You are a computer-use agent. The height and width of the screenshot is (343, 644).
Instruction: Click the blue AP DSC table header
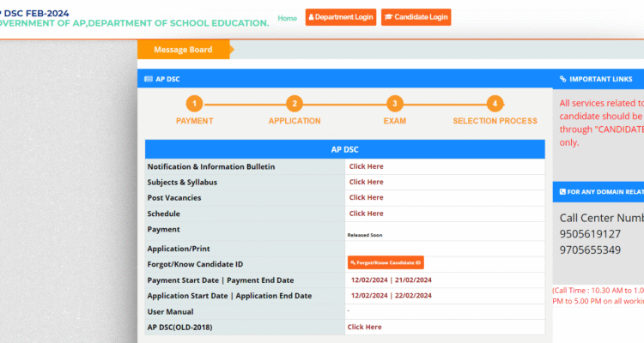pos(344,149)
